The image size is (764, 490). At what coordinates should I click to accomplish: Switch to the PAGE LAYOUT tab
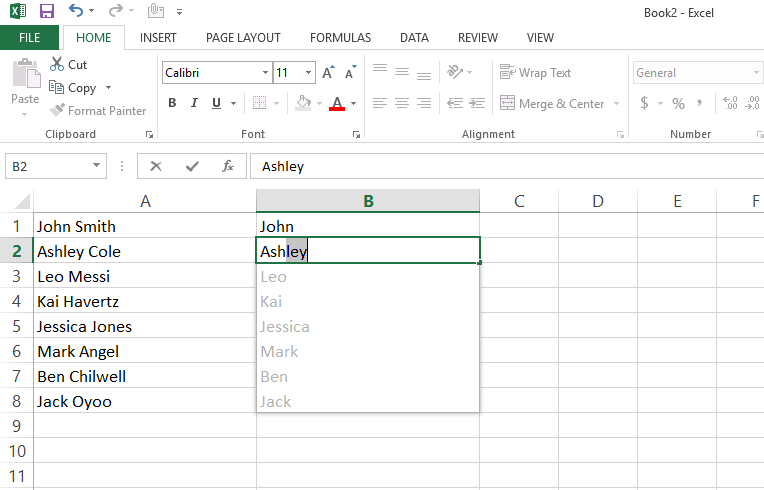click(243, 38)
